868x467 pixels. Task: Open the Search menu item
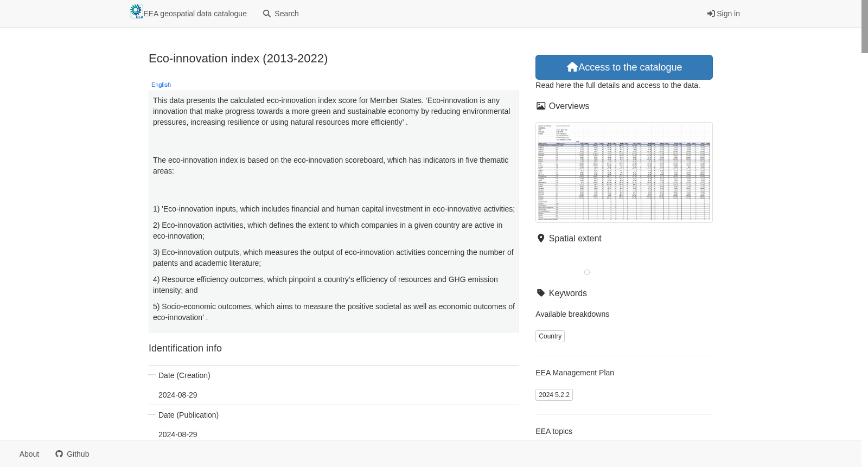(281, 14)
